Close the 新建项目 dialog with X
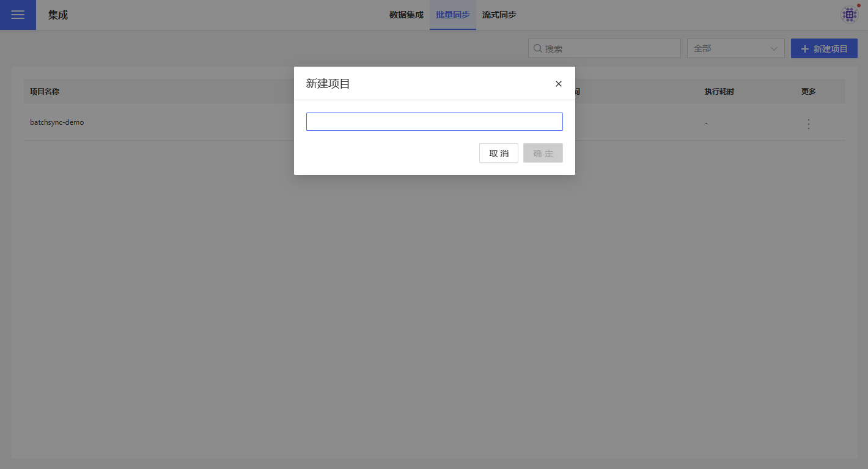The image size is (868, 469). (558, 84)
